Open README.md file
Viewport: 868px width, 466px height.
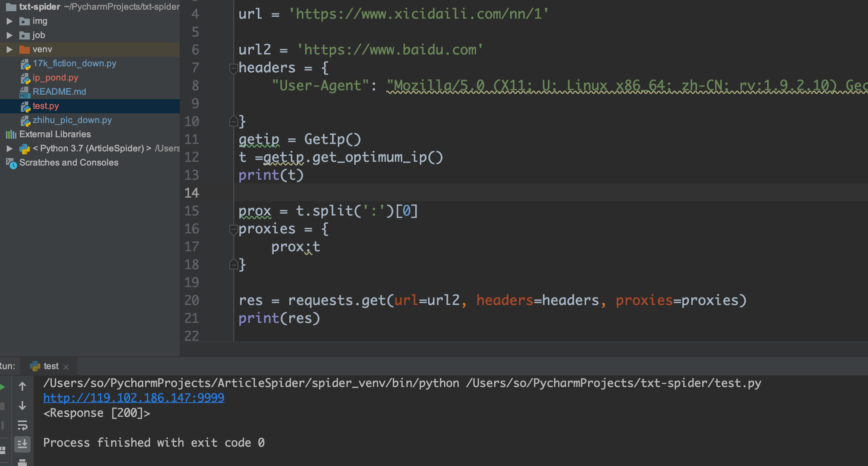[x=59, y=92]
